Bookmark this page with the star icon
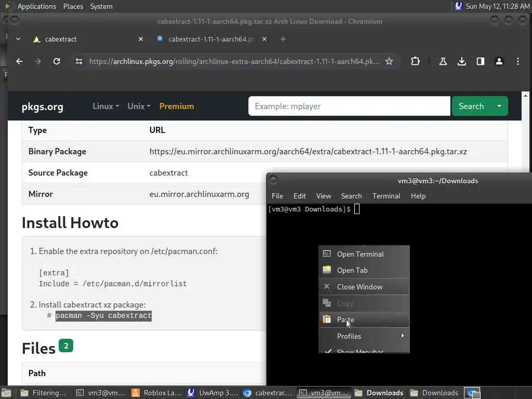 tap(389, 61)
